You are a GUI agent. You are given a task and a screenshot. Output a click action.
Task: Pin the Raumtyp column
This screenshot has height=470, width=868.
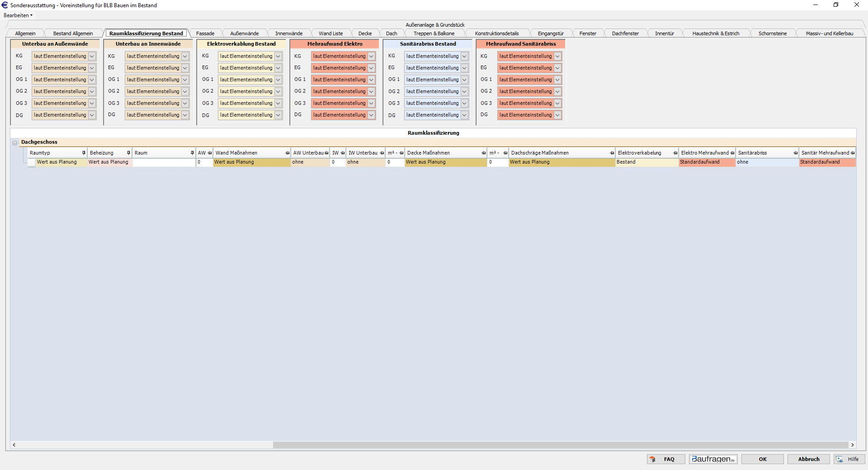(x=84, y=153)
